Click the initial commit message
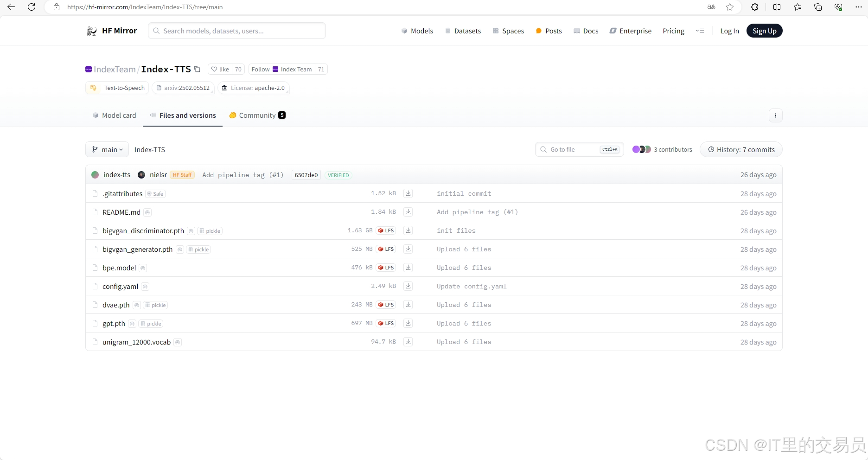The width and height of the screenshot is (868, 460). pyautogui.click(x=464, y=193)
